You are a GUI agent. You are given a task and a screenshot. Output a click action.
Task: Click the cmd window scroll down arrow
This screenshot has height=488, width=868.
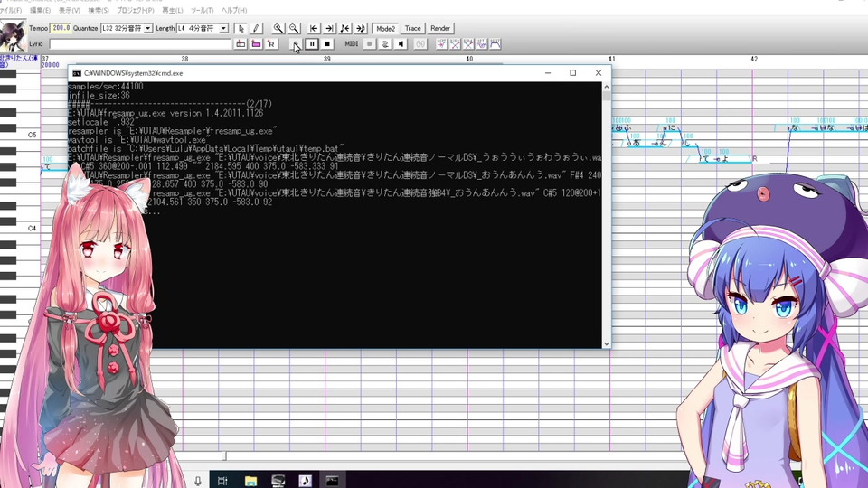(606, 343)
